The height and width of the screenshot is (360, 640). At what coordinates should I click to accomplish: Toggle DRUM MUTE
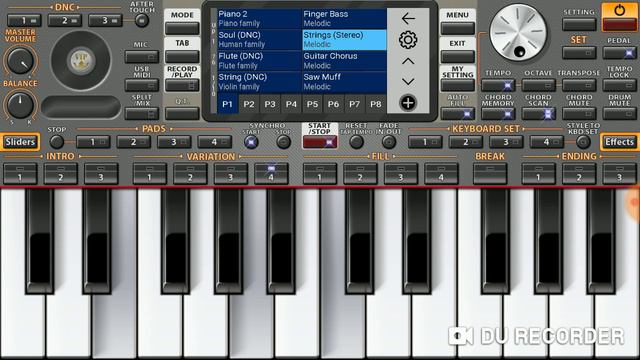[x=620, y=113]
